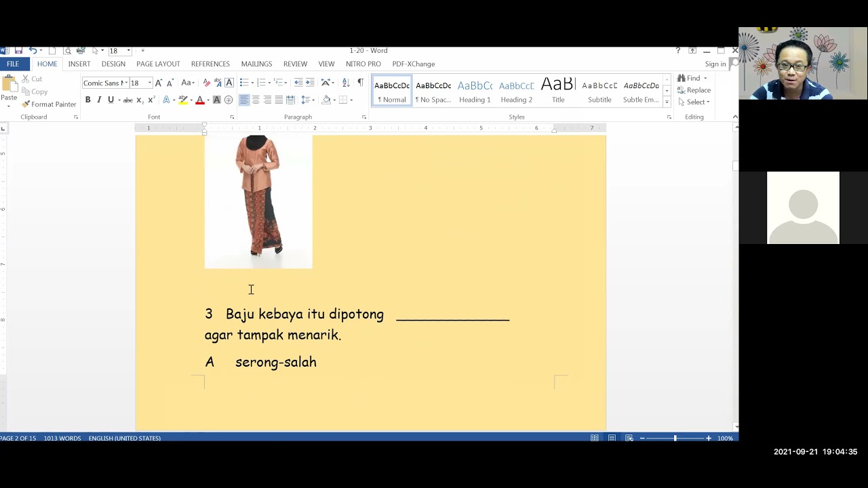Toggle show paragraph marks
Viewport: 868px width, 488px height.
[x=360, y=83]
